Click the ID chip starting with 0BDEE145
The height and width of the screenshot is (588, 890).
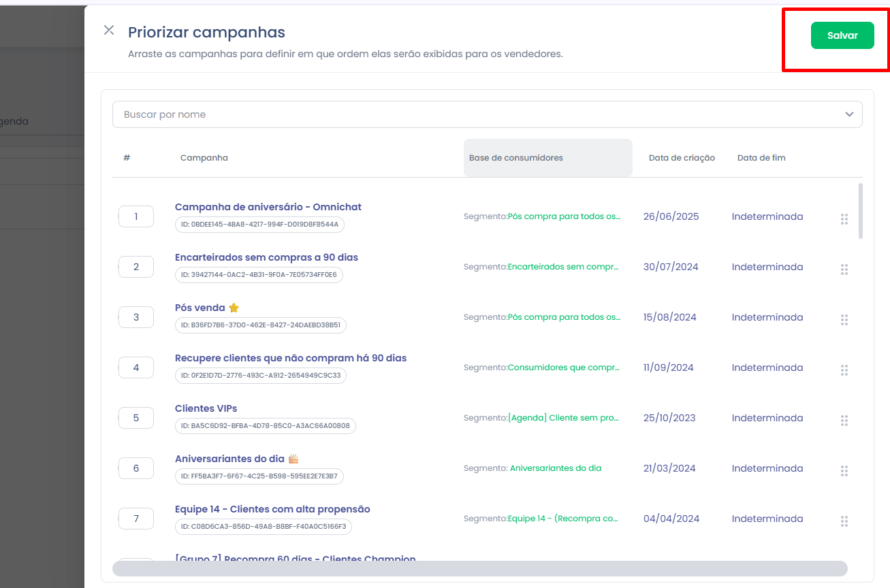(259, 224)
